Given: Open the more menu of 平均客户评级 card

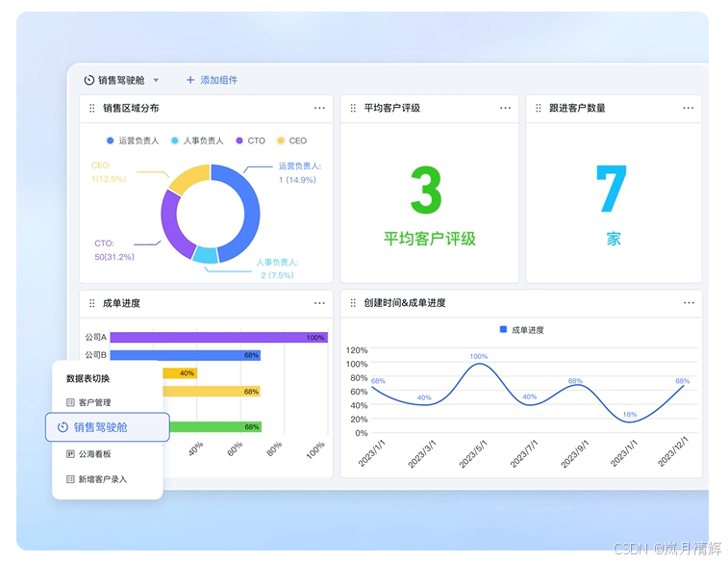Looking at the screenshot, I should coord(505,108).
